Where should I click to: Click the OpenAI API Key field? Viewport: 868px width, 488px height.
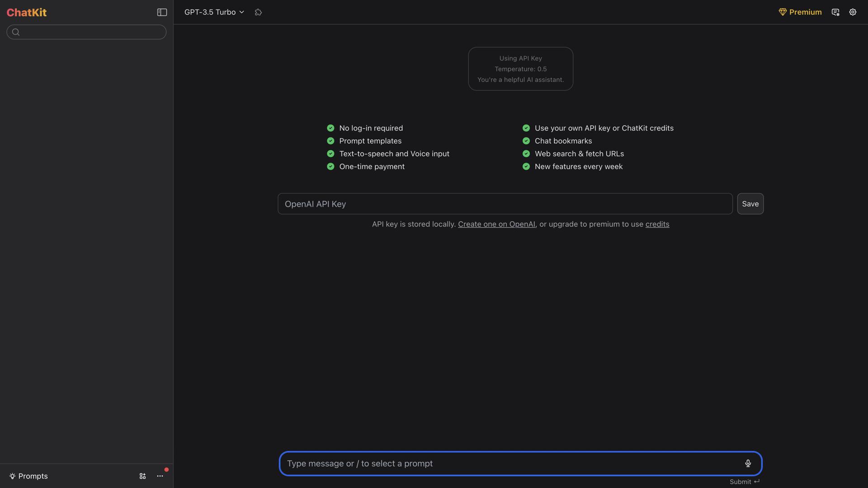click(x=505, y=204)
